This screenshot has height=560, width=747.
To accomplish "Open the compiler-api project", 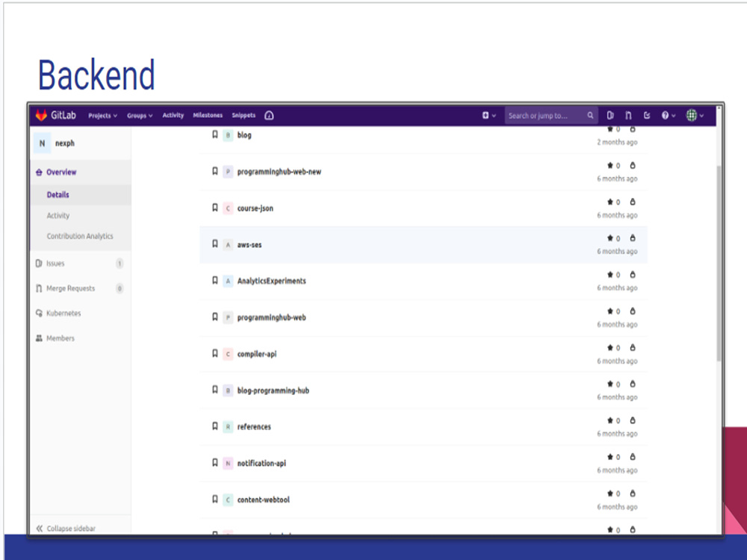I will pyautogui.click(x=257, y=354).
